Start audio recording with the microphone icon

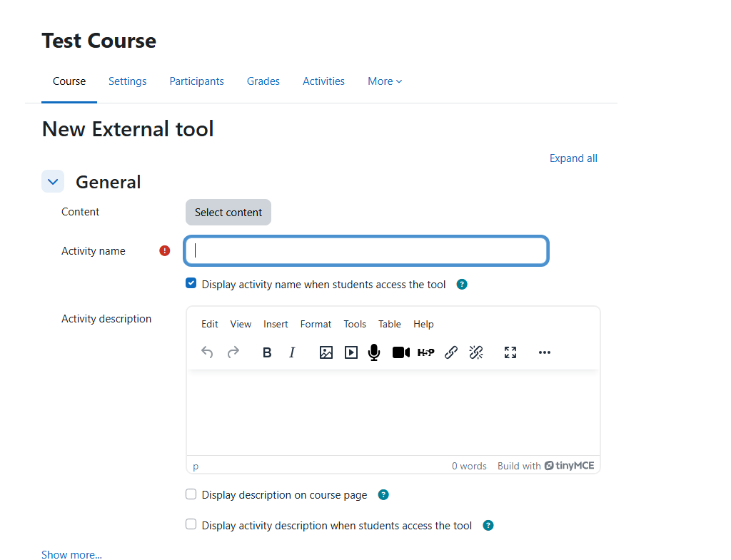tap(374, 352)
